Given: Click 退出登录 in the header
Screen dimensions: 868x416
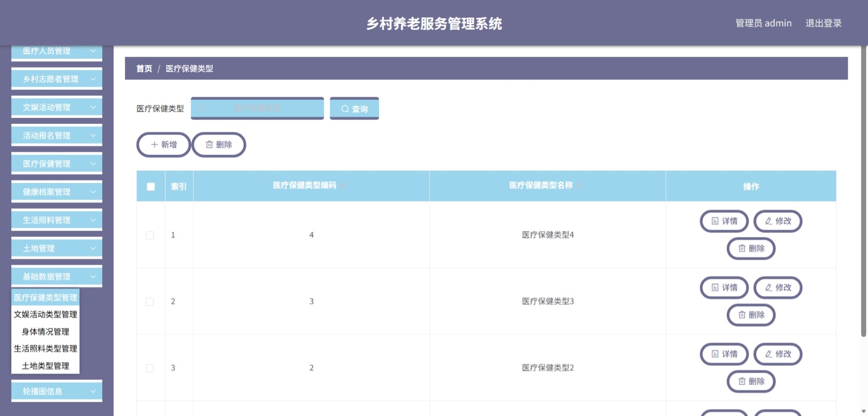Looking at the screenshot, I should (823, 23).
